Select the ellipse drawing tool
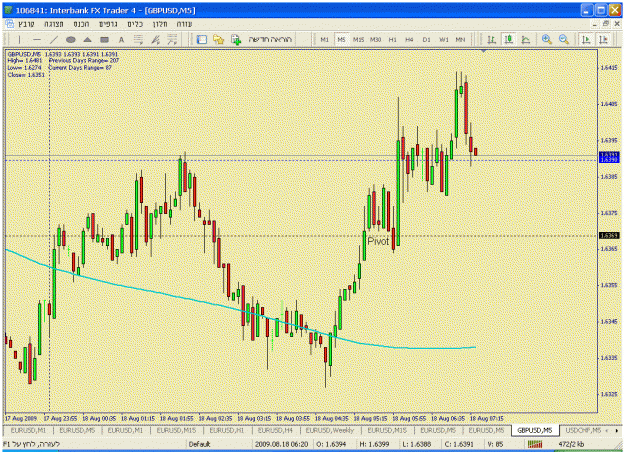 click(x=71, y=39)
